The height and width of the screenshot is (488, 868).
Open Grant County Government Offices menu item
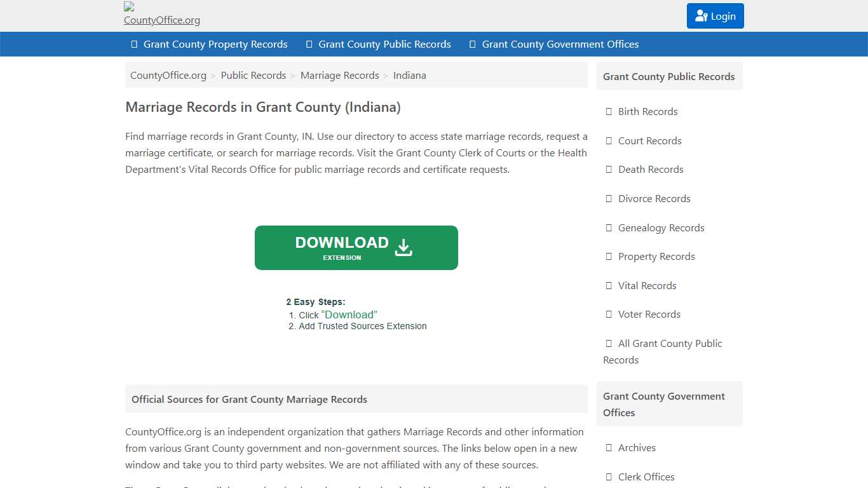pyautogui.click(x=560, y=44)
